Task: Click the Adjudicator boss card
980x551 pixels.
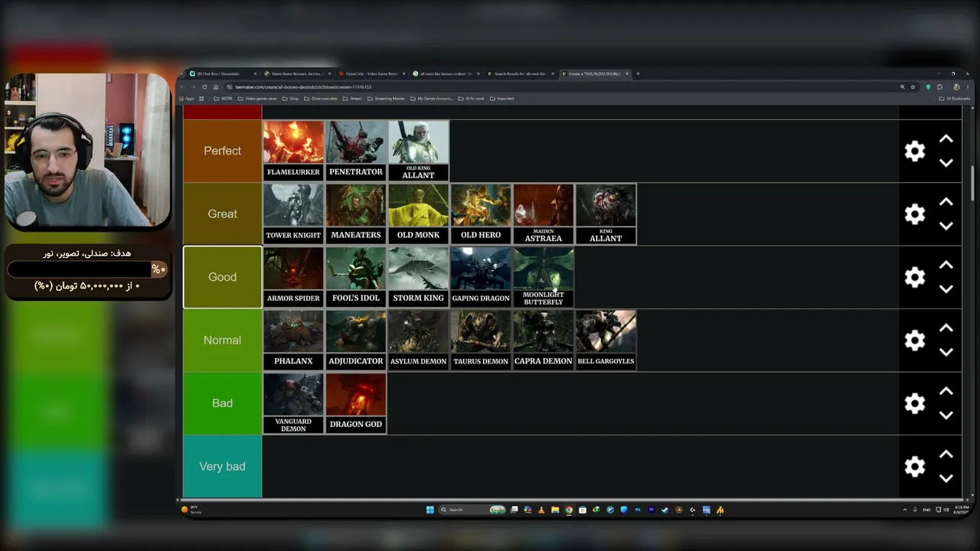Action: tap(356, 341)
